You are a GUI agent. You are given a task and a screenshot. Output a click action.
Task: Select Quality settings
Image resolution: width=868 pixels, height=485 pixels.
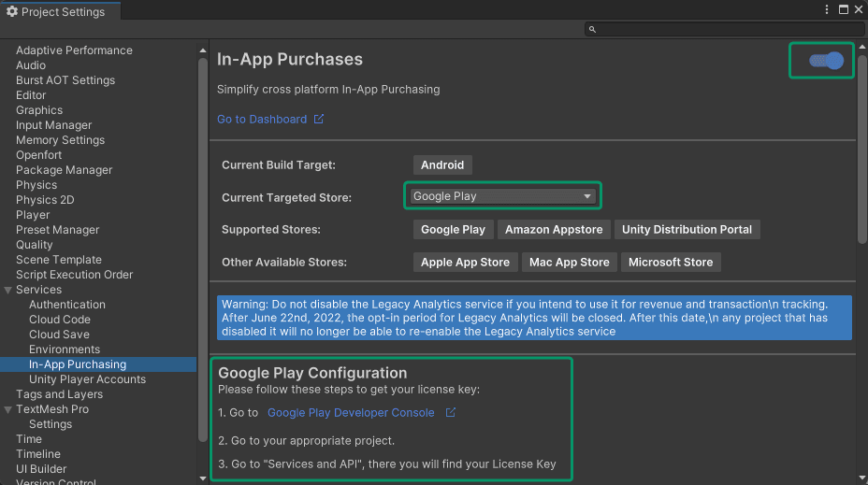pyautogui.click(x=34, y=245)
